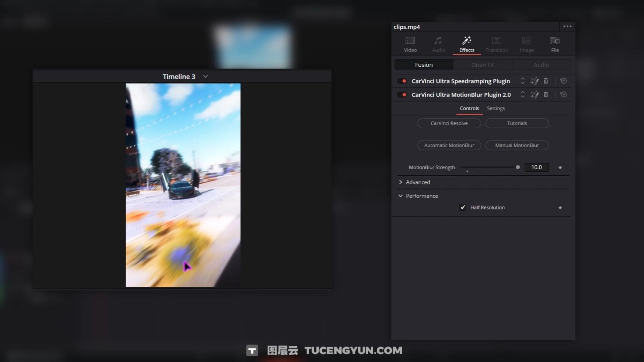Click MotionBlur Strength keyframe diamond

click(x=560, y=168)
